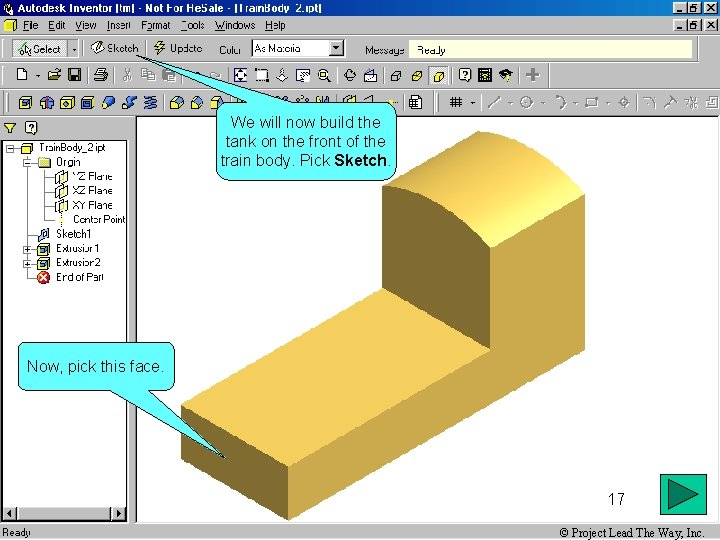Select the Loft feature tool
Viewport: 720px width, 540px height.
[108, 102]
